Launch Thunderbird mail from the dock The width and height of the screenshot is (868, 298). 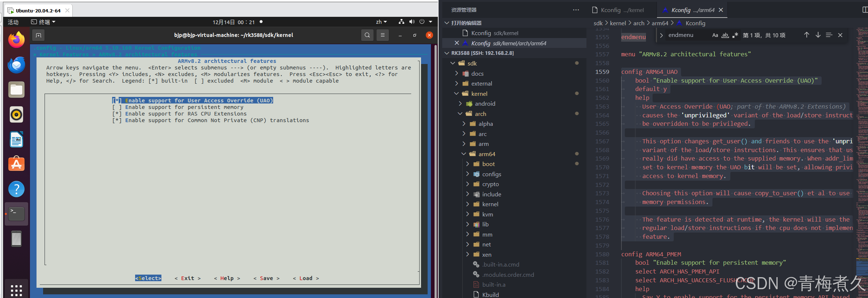[x=16, y=65]
